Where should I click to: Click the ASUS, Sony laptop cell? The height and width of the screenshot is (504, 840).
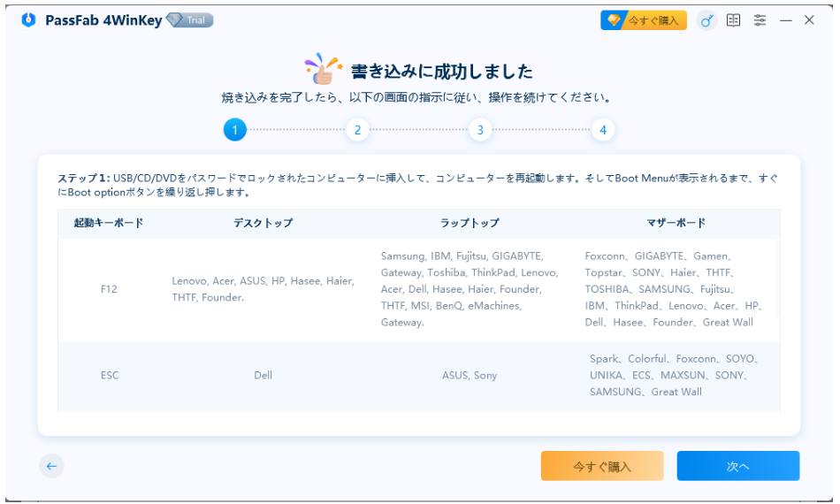click(x=470, y=376)
